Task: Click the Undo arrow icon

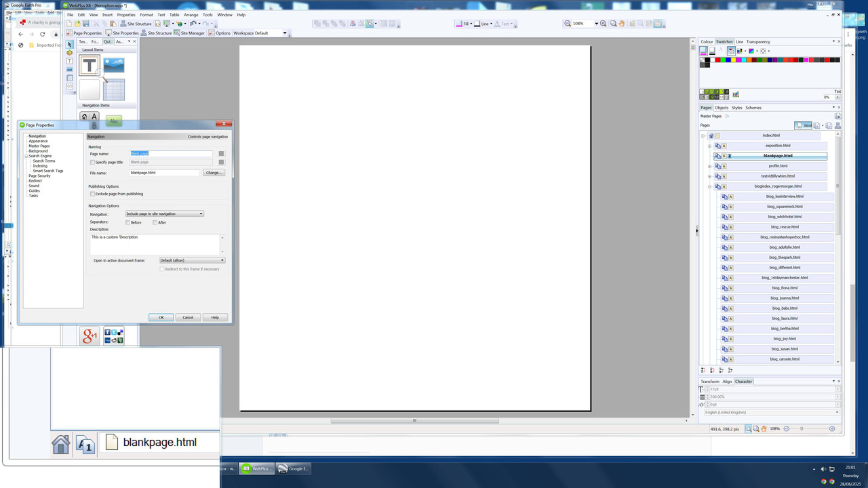Action: [193, 24]
